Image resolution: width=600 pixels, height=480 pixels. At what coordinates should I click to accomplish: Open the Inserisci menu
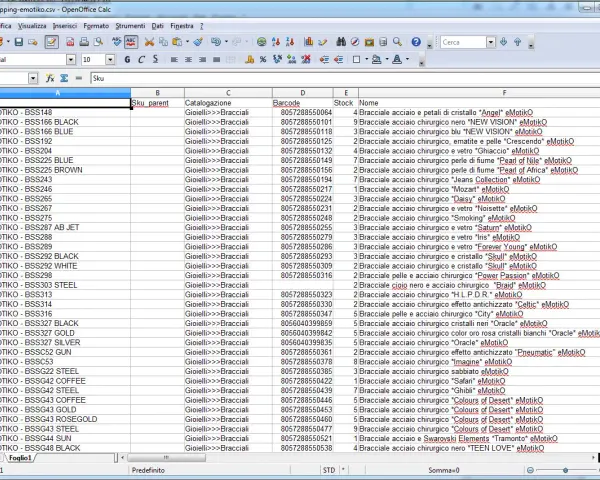[65, 26]
